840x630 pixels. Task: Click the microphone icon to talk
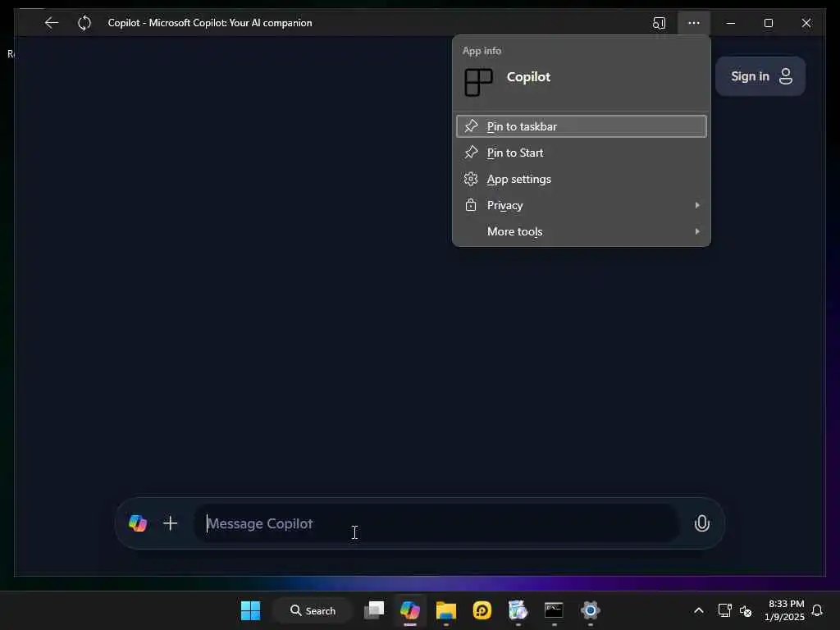(x=702, y=523)
